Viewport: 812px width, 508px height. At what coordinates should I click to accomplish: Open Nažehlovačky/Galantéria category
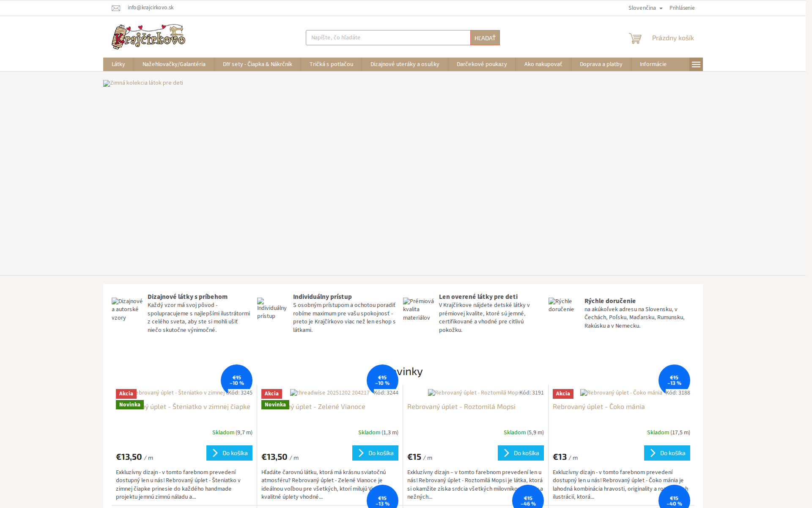[x=174, y=64]
